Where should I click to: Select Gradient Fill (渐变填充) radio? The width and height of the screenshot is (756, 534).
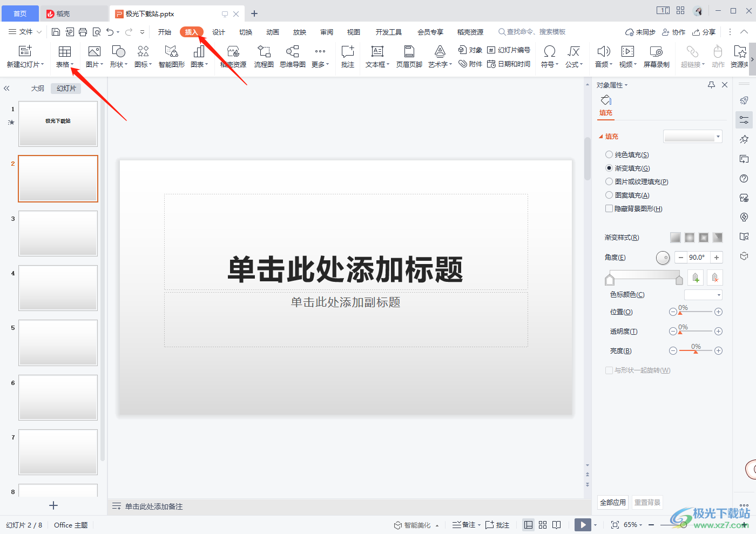609,168
